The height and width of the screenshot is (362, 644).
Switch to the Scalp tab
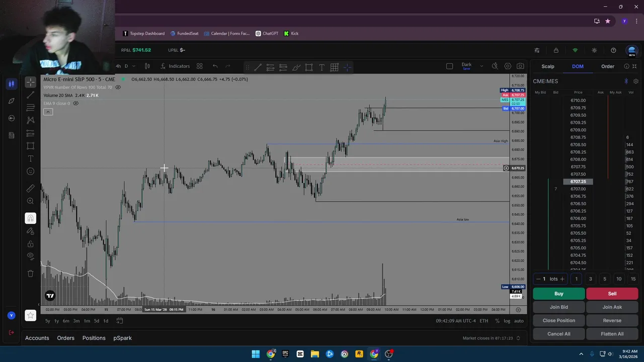[x=548, y=66]
